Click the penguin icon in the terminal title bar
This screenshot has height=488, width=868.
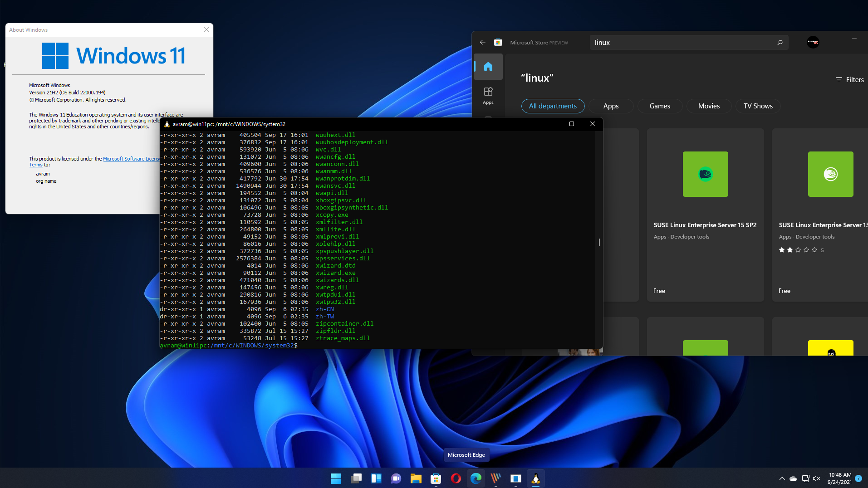(x=167, y=124)
